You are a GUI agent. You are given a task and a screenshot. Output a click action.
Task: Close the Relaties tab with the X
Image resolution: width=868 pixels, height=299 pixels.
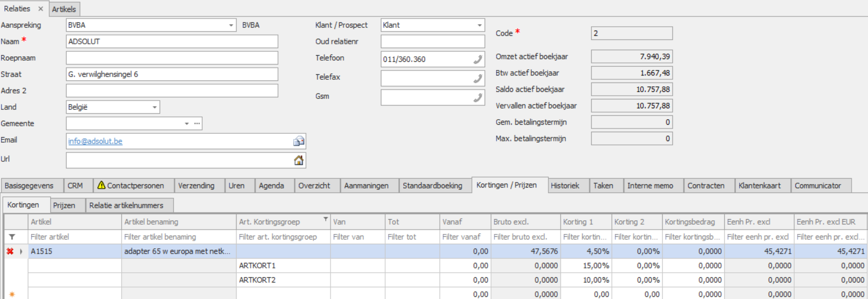tap(40, 9)
